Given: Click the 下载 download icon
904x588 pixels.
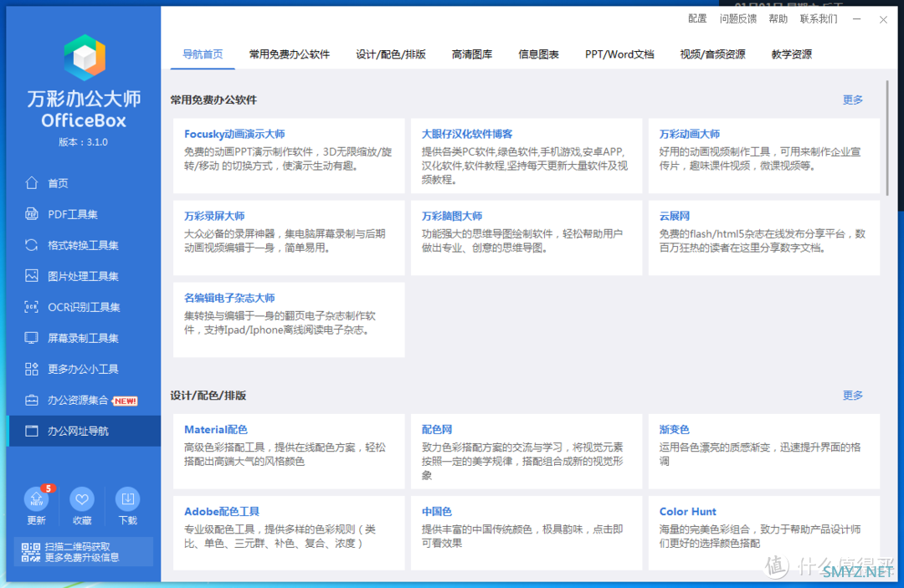Looking at the screenshot, I should [127, 499].
